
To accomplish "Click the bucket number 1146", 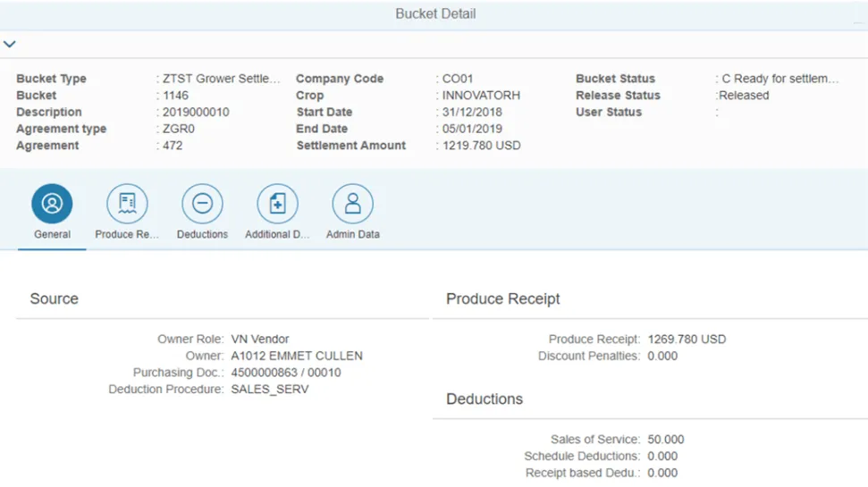I will coord(175,96).
